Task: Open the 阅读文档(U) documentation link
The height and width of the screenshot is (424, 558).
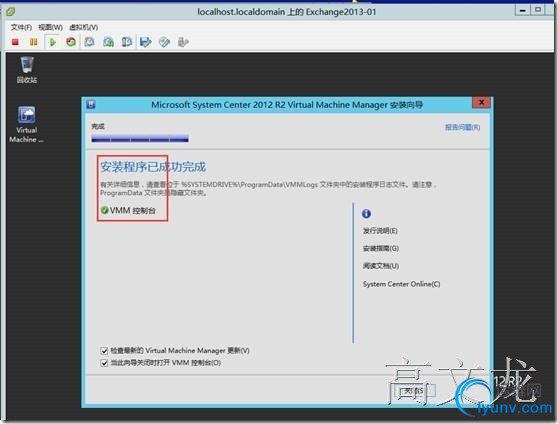Action: coord(381,266)
